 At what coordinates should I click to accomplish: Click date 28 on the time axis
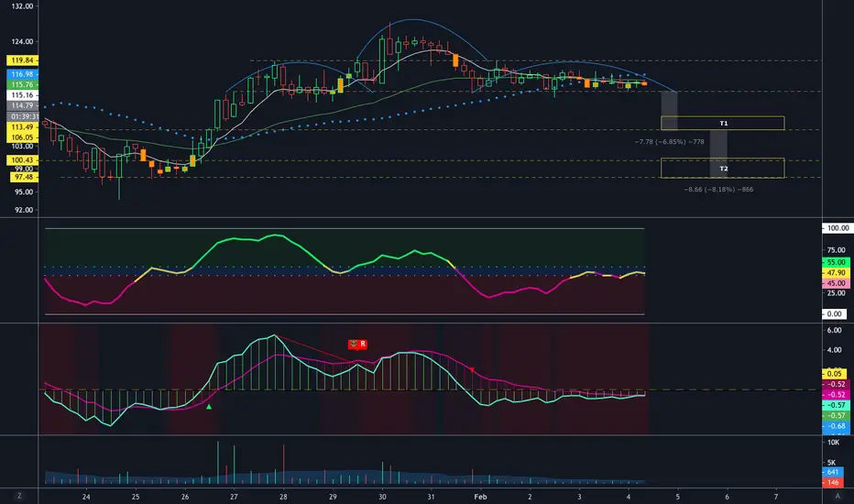(x=283, y=497)
